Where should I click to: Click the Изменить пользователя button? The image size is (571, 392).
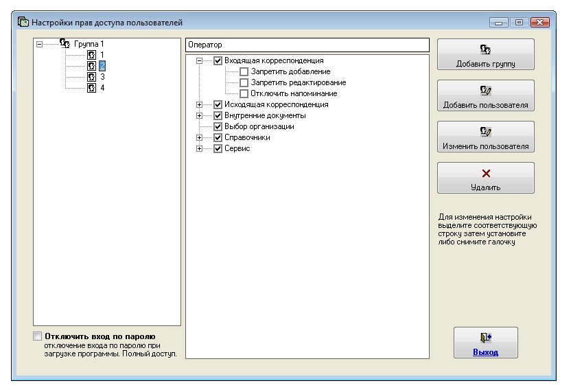pyautogui.click(x=485, y=137)
